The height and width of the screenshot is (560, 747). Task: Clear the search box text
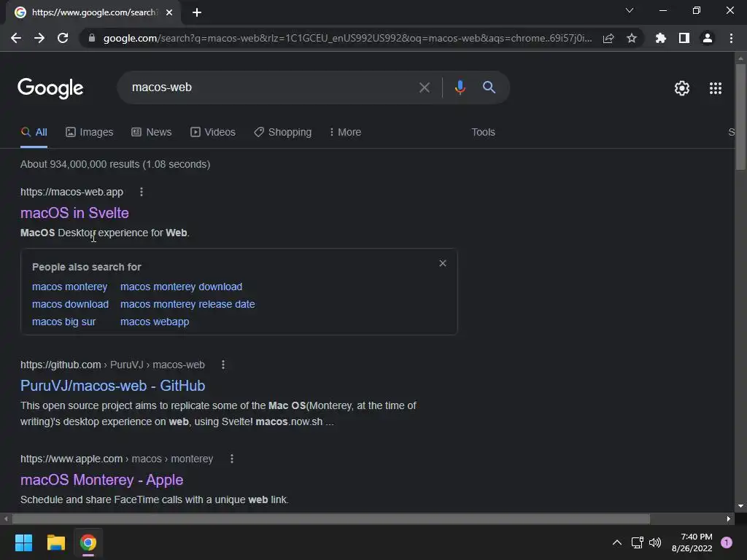[x=424, y=87]
